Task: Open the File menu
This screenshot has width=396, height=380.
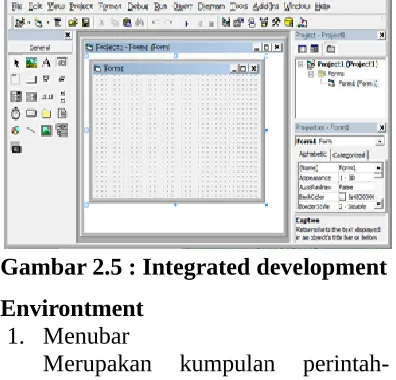Action: coord(17,6)
